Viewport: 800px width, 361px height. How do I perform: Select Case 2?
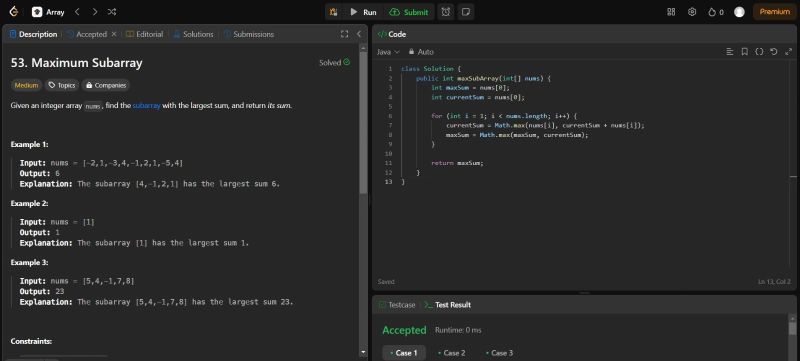tap(452, 353)
